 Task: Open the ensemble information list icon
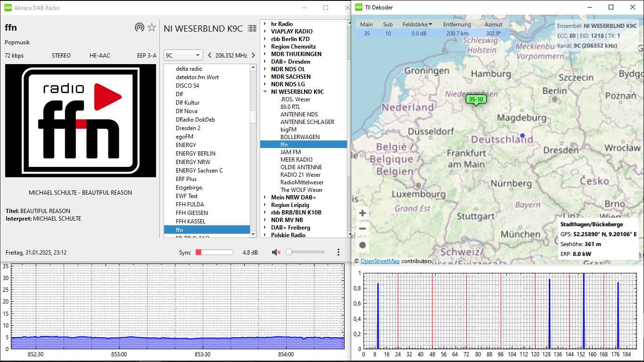(252, 28)
